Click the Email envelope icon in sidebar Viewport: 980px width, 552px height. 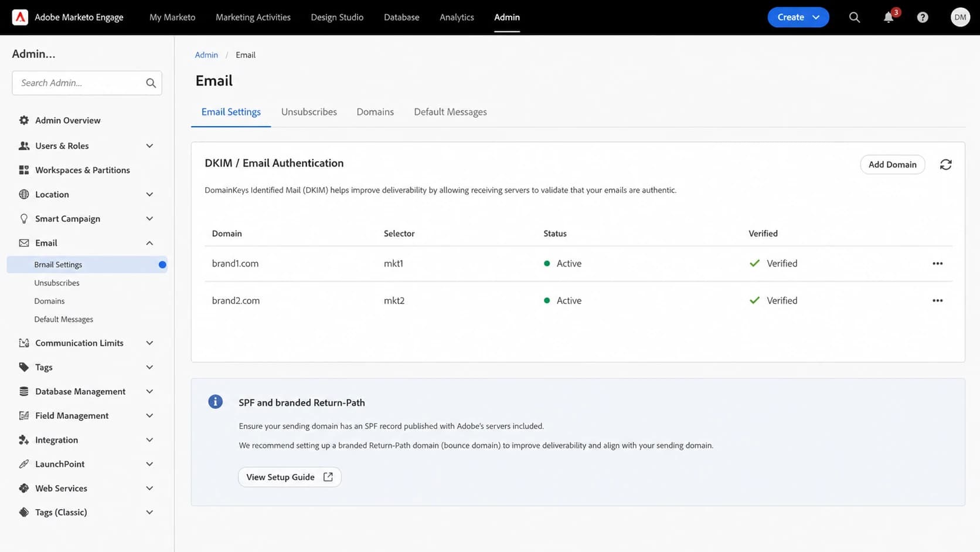[x=24, y=243]
